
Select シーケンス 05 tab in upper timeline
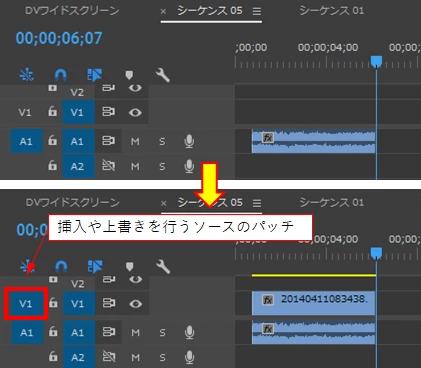[x=210, y=10]
